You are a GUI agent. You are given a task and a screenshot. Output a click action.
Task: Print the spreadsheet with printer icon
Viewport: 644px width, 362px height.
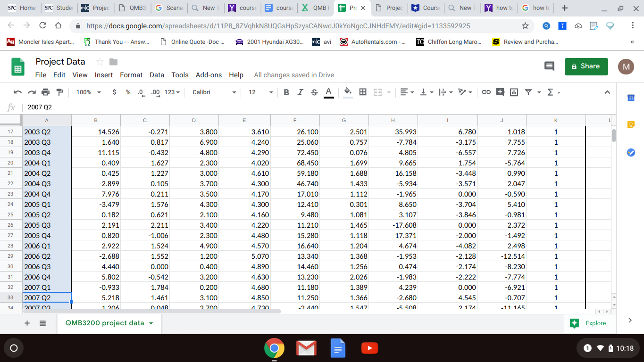pyautogui.click(x=45, y=92)
